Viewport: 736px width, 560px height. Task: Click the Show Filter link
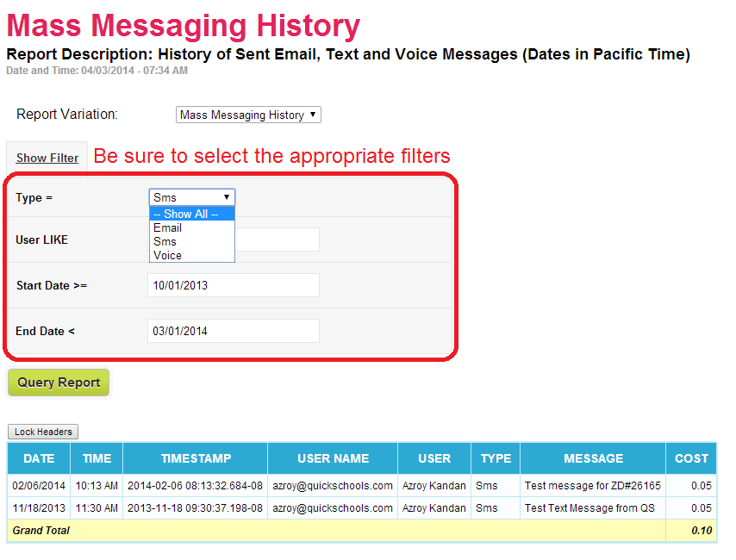coord(47,158)
